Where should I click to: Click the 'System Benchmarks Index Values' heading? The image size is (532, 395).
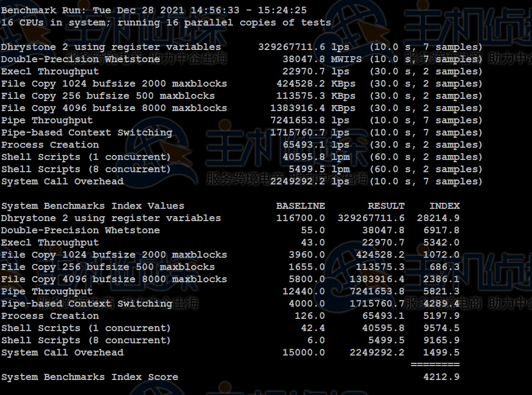92,206
